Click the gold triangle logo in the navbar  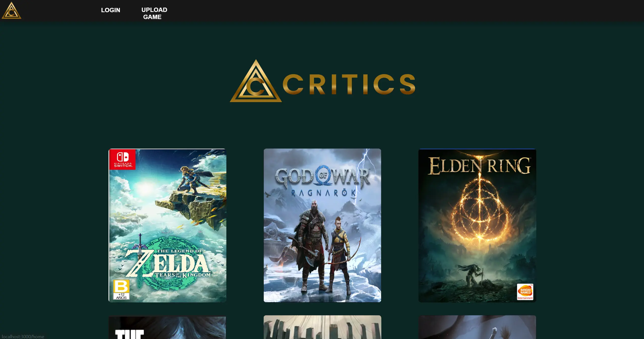point(11,10)
